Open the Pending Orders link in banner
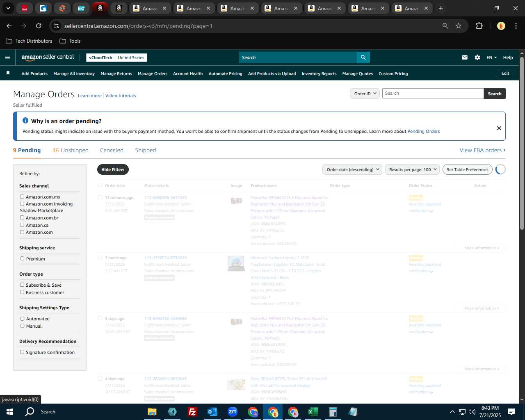The height and width of the screenshot is (420, 525). click(x=424, y=131)
